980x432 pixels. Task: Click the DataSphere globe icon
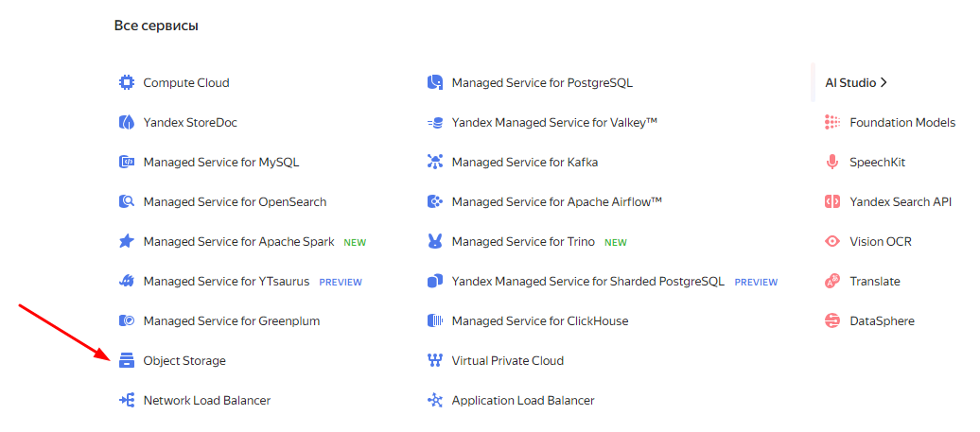(x=832, y=321)
